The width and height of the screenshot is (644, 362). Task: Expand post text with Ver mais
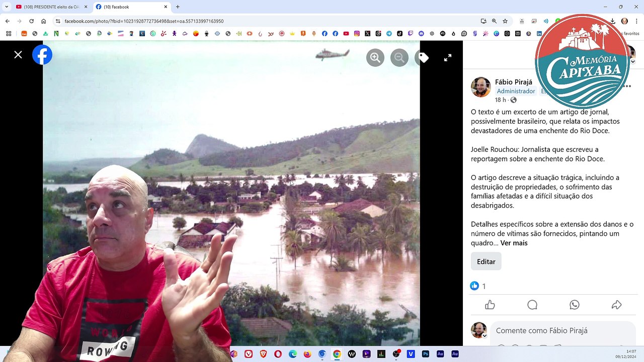coord(514,243)
